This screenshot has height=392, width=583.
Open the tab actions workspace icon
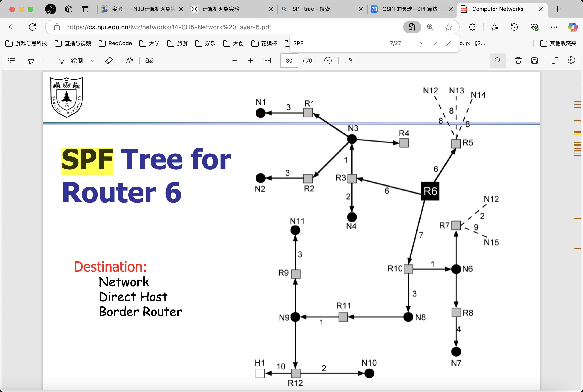68,9
